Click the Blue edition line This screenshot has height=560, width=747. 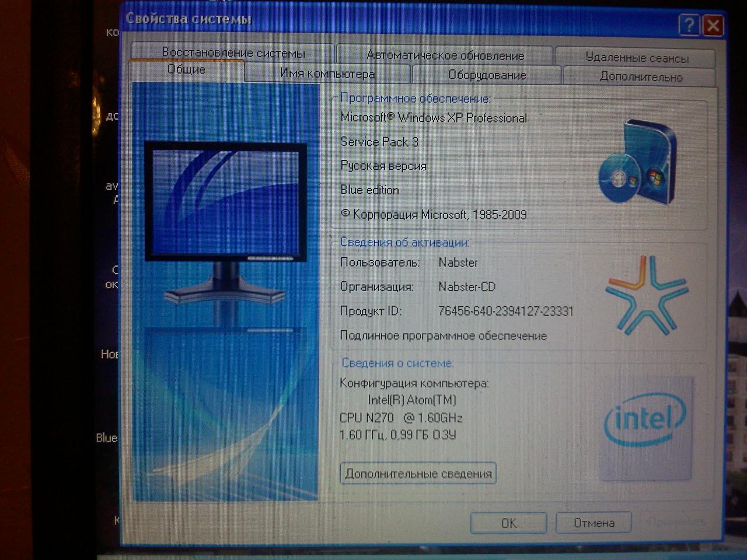pyautogui.click(x=369, y=190)
